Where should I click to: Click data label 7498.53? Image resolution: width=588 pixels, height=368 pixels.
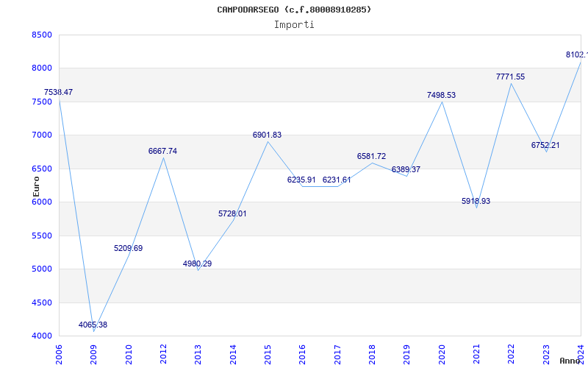442,96
